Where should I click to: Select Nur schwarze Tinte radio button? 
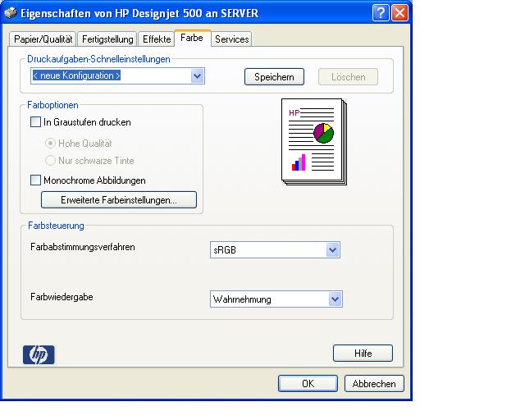pos(50,161)
